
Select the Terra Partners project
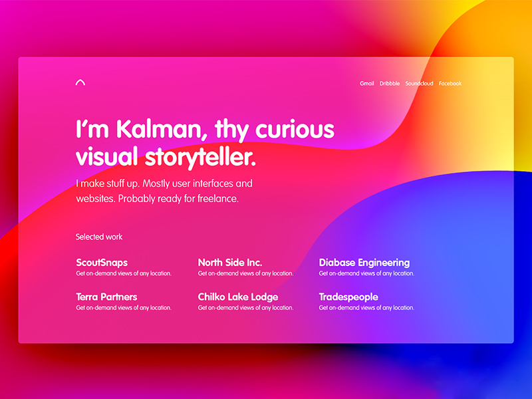pyautogui.click(x=106, y=297)
